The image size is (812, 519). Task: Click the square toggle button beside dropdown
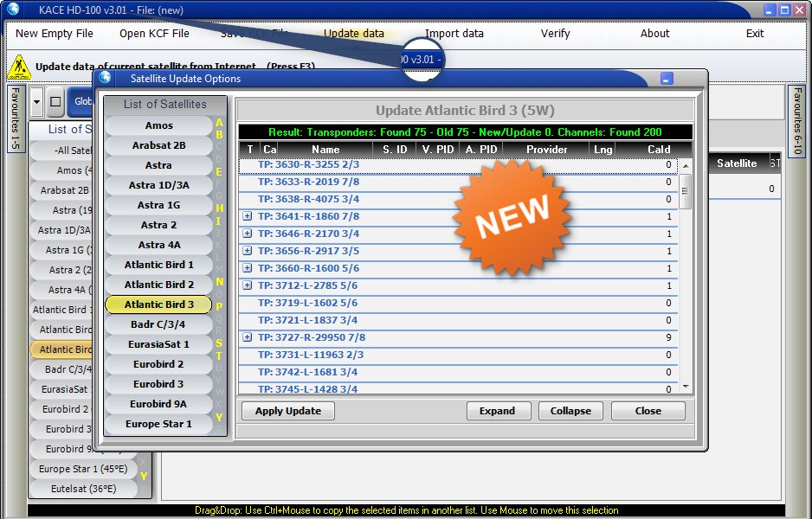click(x=55, y=101)
